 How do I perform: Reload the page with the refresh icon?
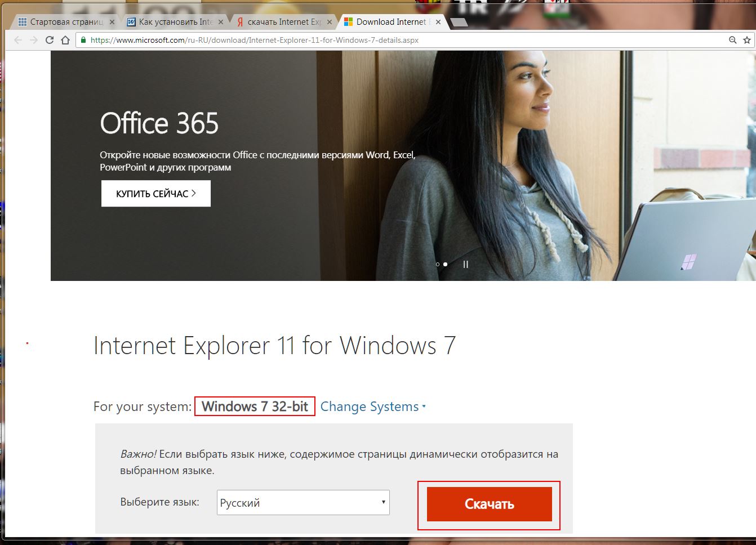pyautogui.click(x=50, y=40)
